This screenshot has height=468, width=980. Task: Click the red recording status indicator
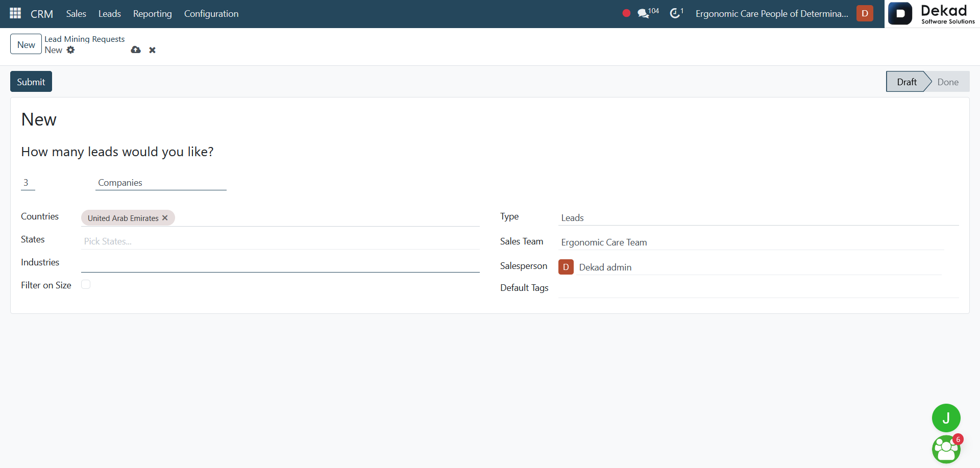pos(626,13)
